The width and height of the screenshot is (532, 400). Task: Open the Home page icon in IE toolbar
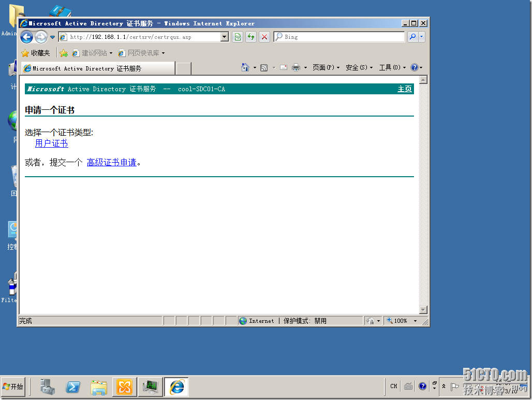coord(245,67)
